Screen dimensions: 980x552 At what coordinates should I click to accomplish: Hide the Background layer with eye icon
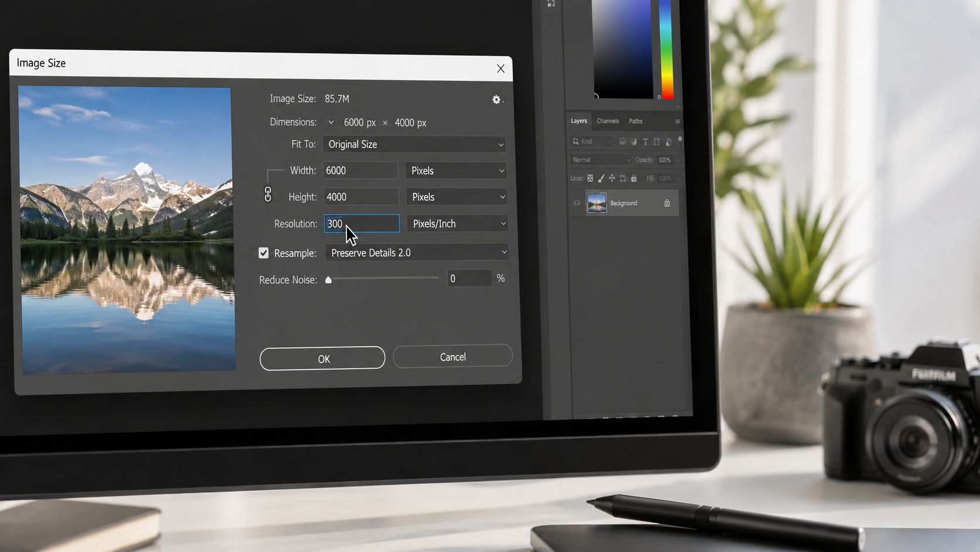point(577,203)
